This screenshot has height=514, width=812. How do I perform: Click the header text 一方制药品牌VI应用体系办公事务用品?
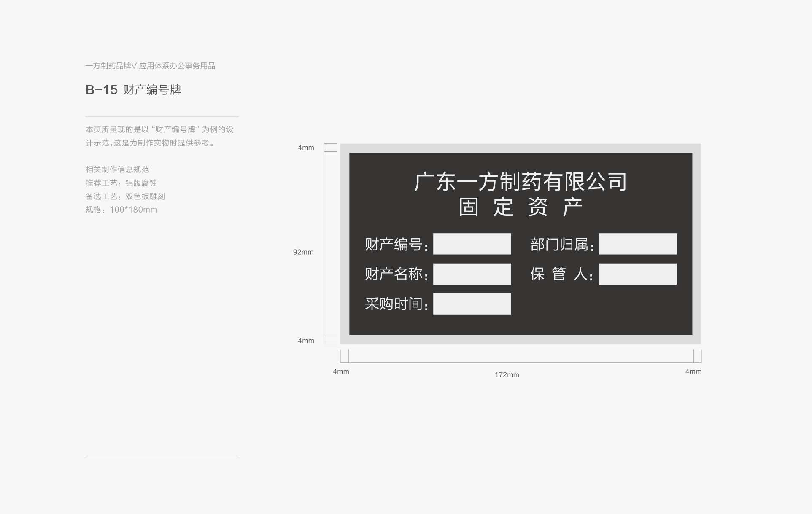tap(150, 66)
